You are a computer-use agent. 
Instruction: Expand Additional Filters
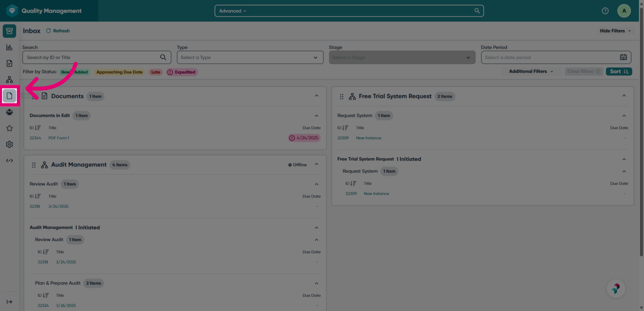click(x=531, y=71)
